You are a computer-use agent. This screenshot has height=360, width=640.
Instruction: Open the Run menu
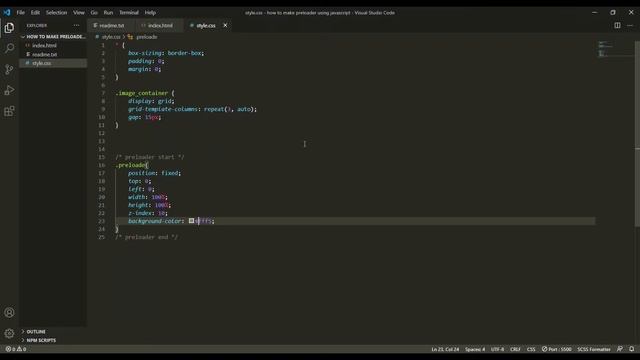pos(108,13)
